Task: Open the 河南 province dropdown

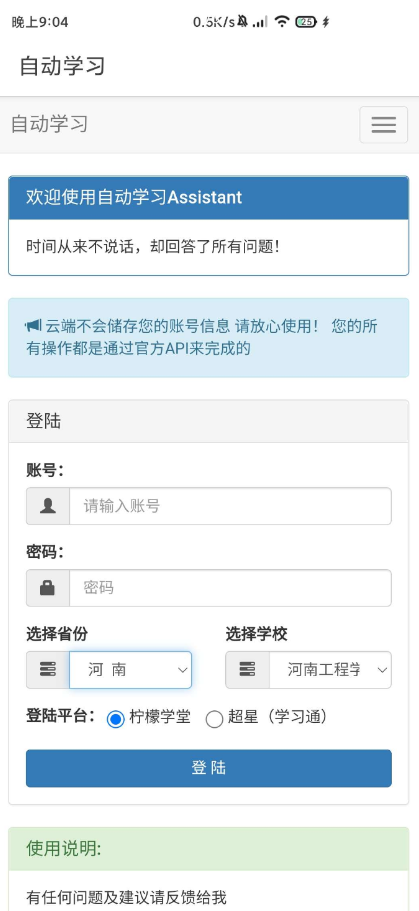Action: point(130,670)
